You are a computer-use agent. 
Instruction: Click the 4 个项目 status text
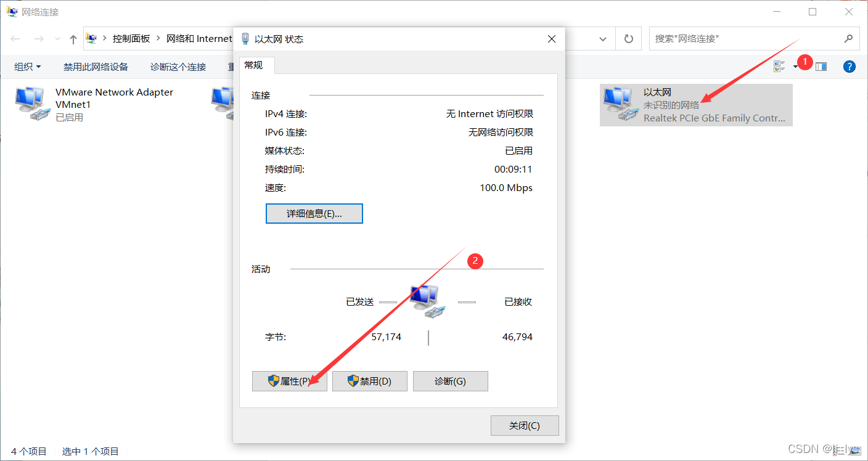click(29, 451)
